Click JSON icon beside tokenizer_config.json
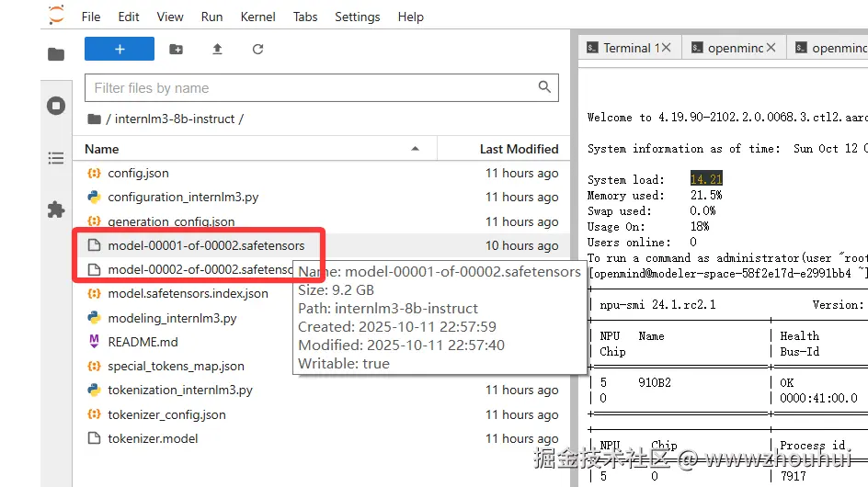868x487 pixels. 94,414
